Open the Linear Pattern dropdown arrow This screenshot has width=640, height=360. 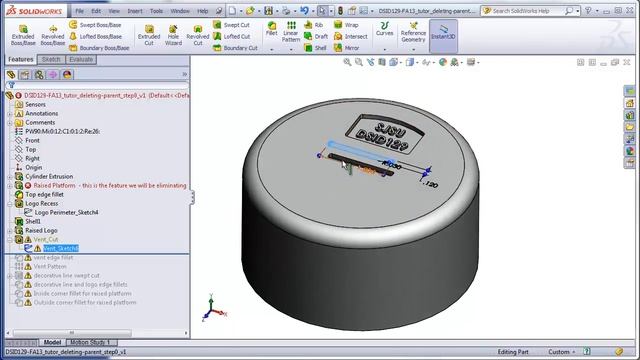coord(291,49)
